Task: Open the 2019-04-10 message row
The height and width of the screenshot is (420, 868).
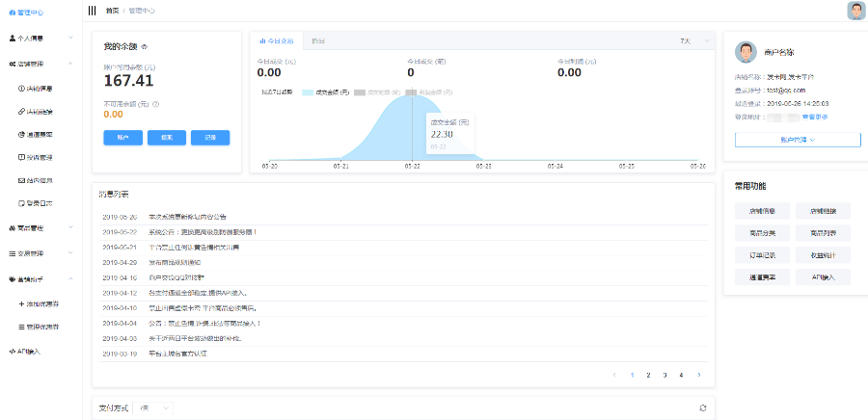Action: pos(403,308)
